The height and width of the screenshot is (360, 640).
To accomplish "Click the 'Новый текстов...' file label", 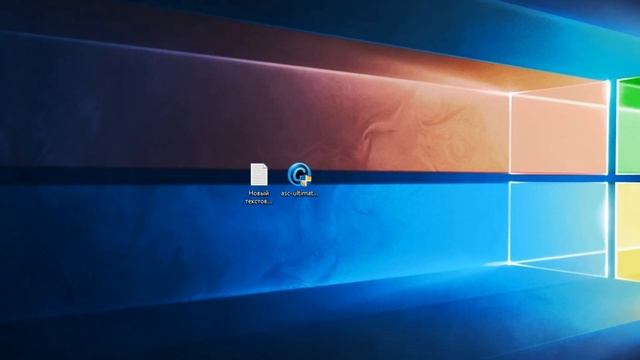I will coord(259,197).
